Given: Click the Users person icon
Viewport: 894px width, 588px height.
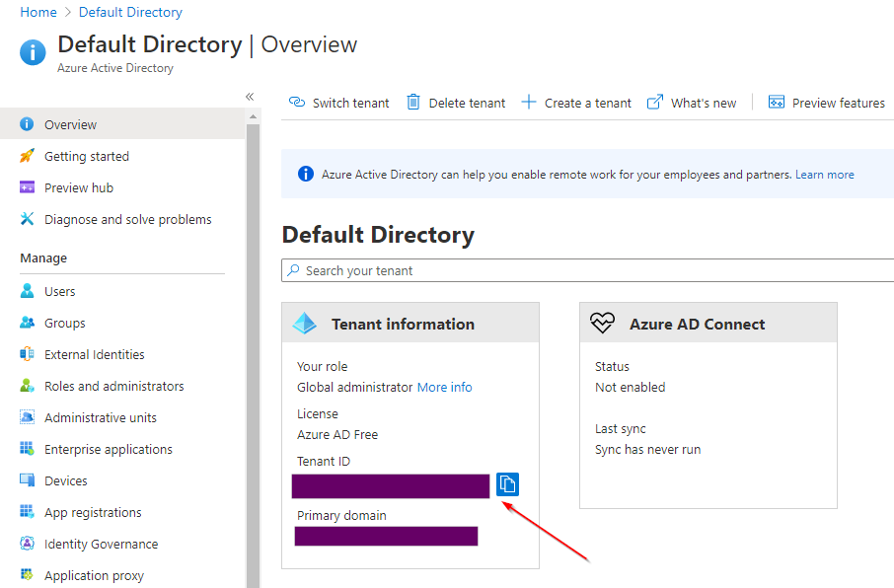Looking at the screenshot, I should tap(27, 291).
